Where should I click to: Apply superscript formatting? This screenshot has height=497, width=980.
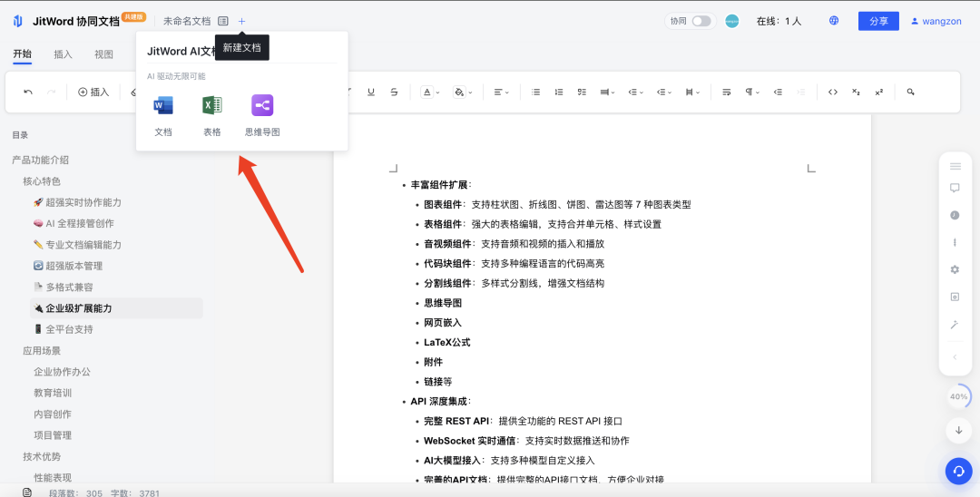[x=878, y=92]
